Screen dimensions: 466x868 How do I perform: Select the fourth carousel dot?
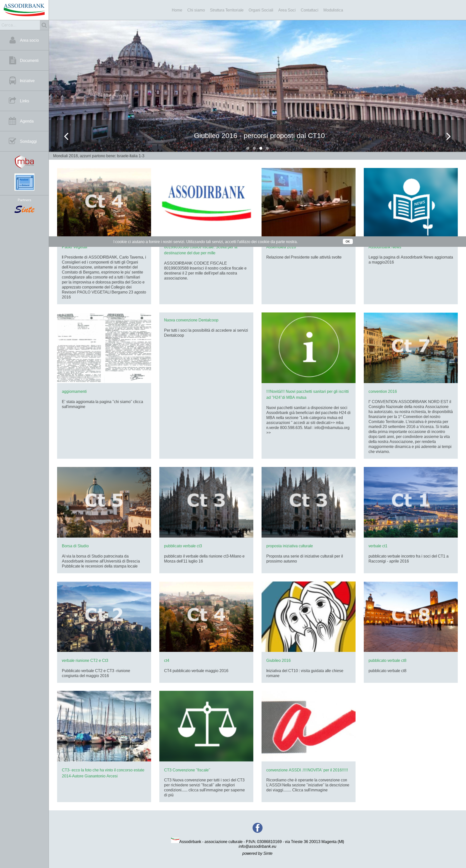pyautogui.click(x=267, y=148)
